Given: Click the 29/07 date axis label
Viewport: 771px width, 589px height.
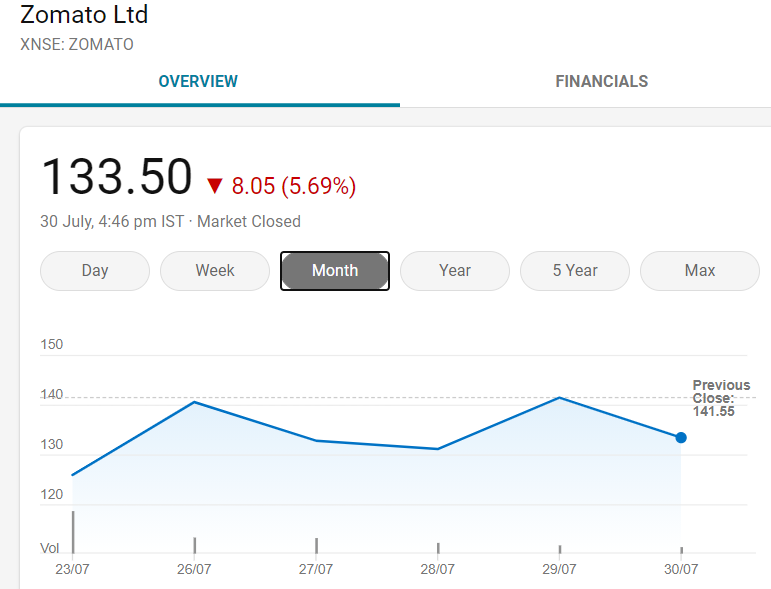Looking at the screenshot, I should click(x=560, y=569).
